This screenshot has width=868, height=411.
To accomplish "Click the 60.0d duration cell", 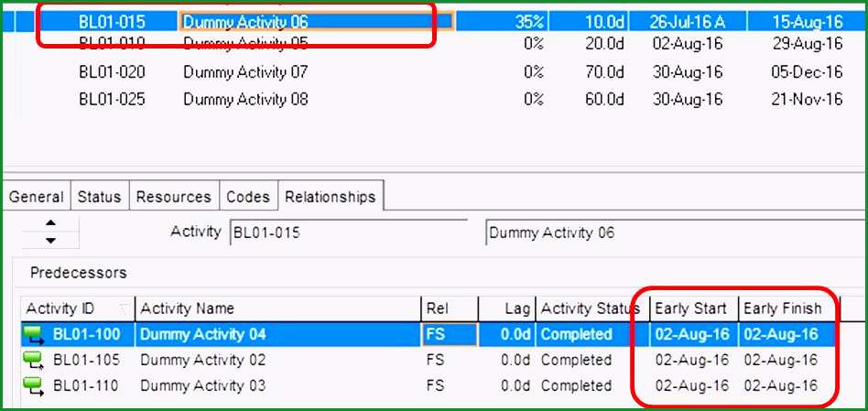I will point(604,100).
